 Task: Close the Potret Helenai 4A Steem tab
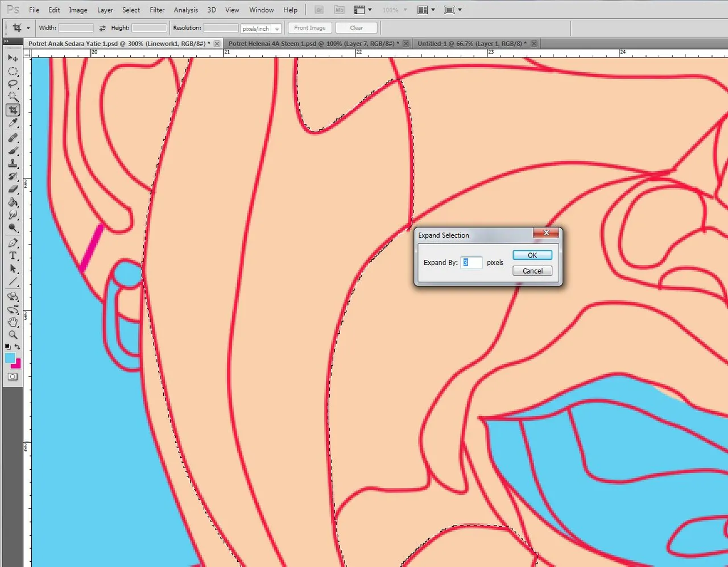[406, 43]
